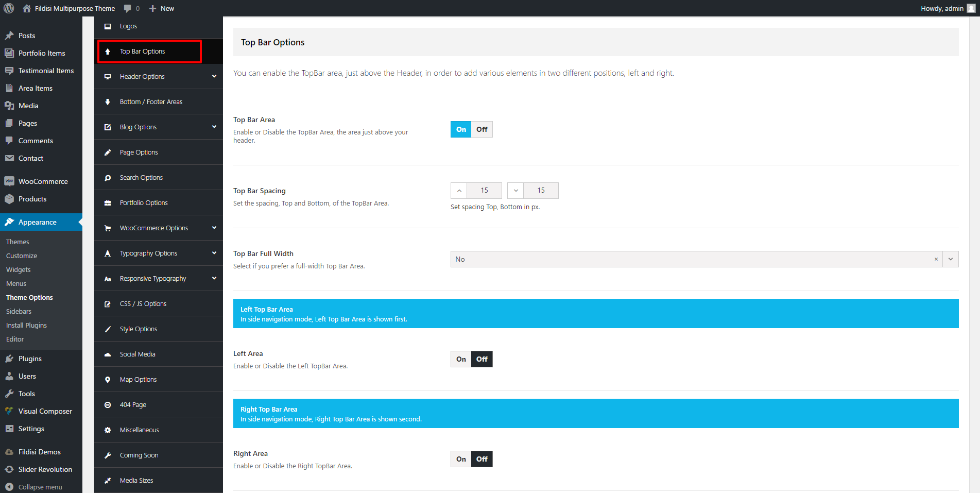Click the Miscellaneous gear icon

point(108,430)
